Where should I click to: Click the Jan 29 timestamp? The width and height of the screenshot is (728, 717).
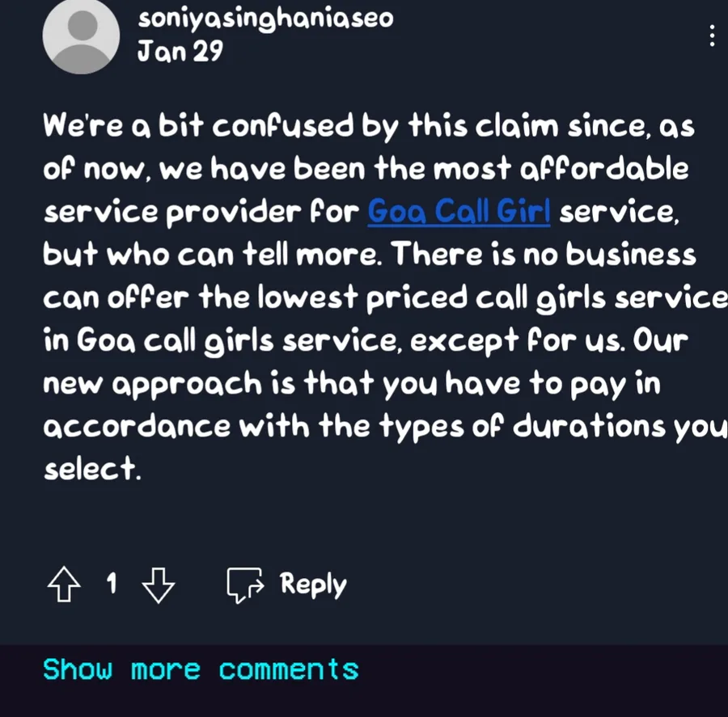click(180, 51)
